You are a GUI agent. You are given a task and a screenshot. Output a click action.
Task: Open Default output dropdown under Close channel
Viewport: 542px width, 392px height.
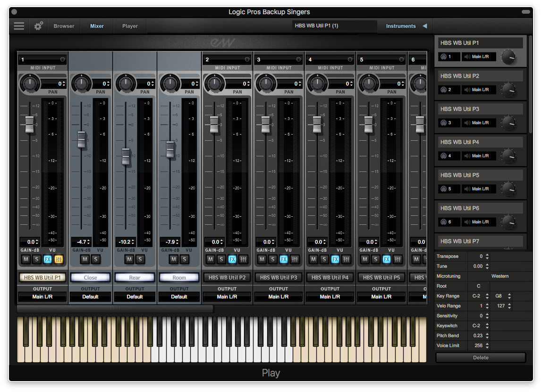tap(90, 297)
